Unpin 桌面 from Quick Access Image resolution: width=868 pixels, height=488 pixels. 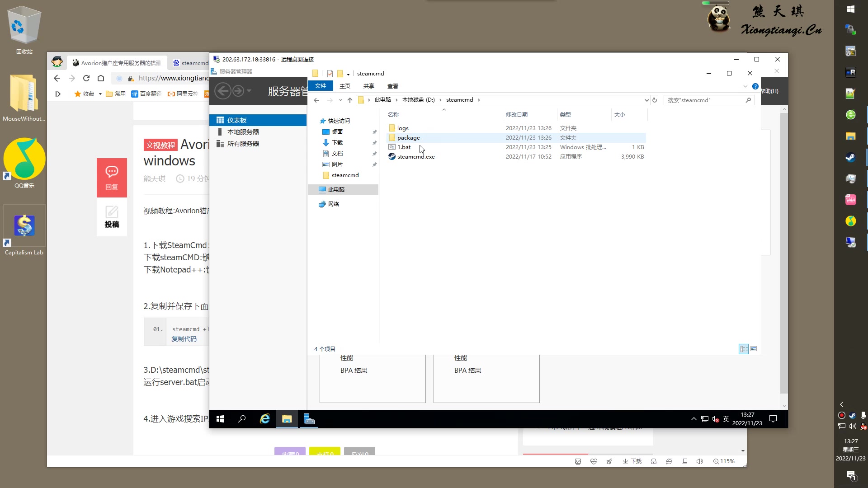tap(375, 131)
